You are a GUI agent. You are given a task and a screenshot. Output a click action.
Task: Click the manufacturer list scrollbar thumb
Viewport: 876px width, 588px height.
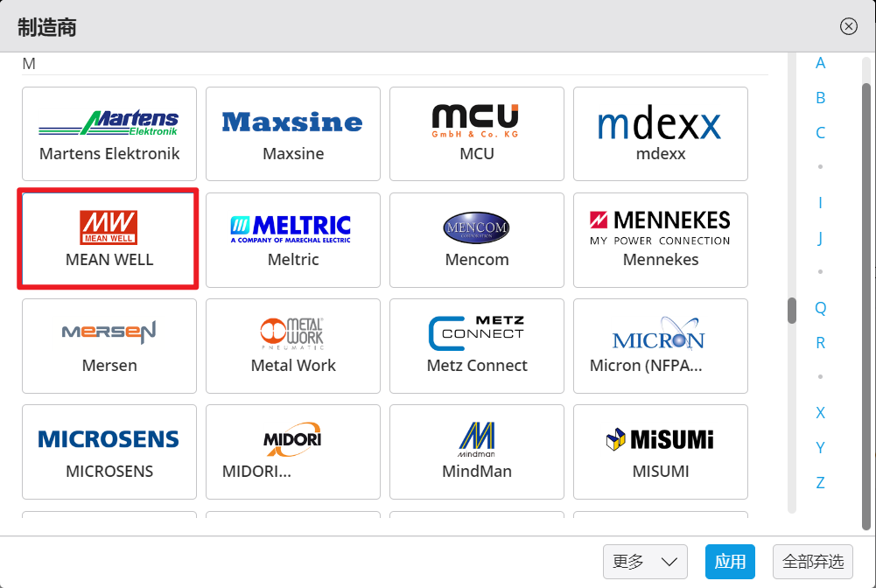coord(792,311)
